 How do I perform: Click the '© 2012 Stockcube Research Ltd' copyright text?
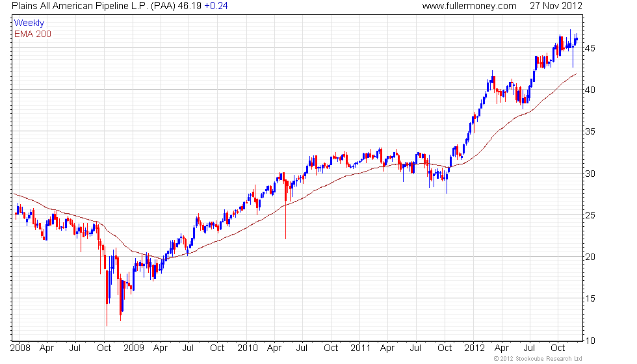pyautogui.click(x=538, y=359)
